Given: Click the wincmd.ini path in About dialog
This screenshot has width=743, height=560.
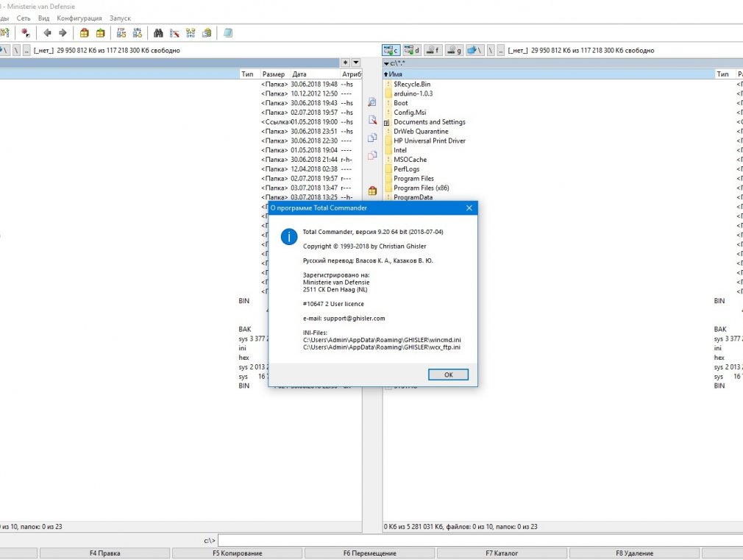Looking at the screenshot, I should click(382, 340).
